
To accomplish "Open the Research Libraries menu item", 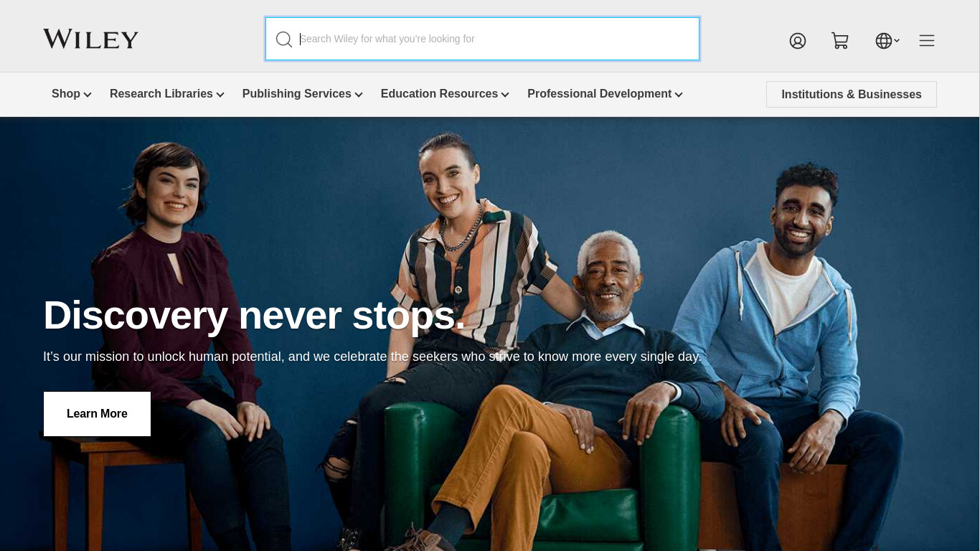I will [x=161, y=94].
